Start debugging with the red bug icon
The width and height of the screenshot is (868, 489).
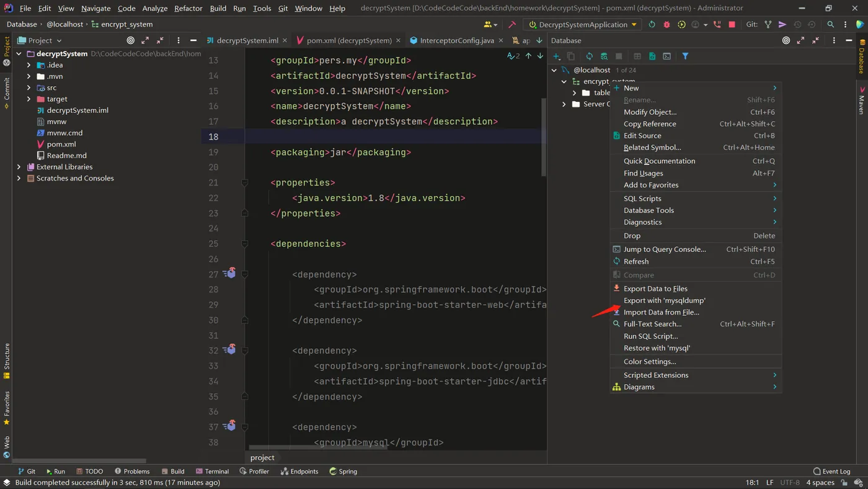point(666,24)
